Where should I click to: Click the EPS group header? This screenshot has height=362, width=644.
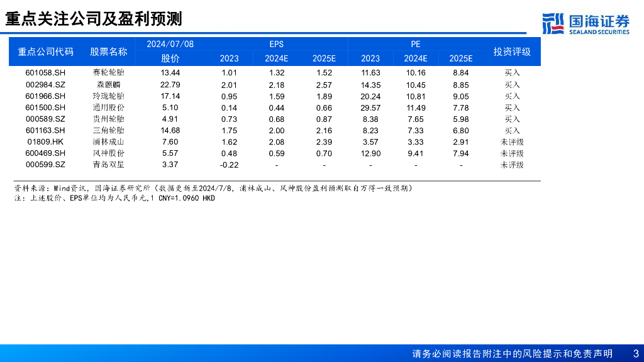(x=276, y=44)
